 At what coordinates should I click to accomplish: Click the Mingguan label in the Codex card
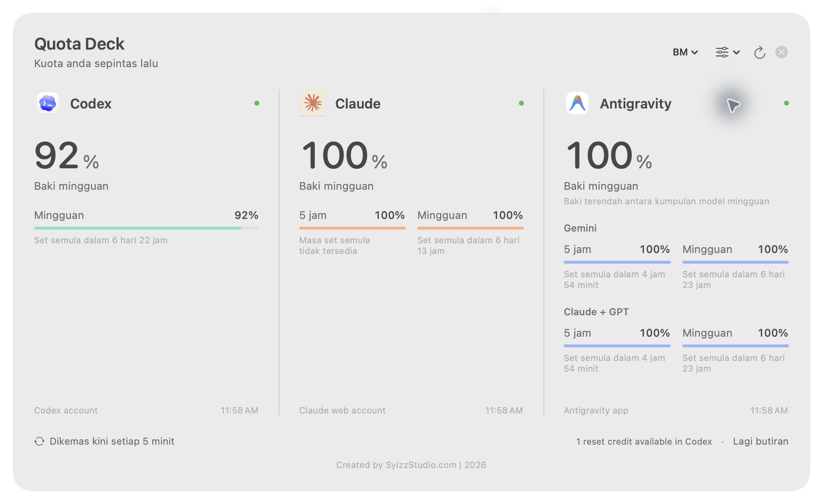[59, 215]
